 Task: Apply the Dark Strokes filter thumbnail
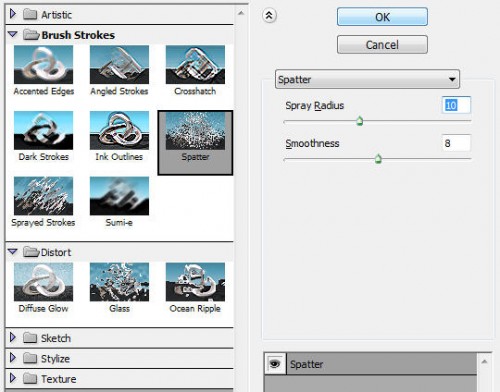click(43, 130)
